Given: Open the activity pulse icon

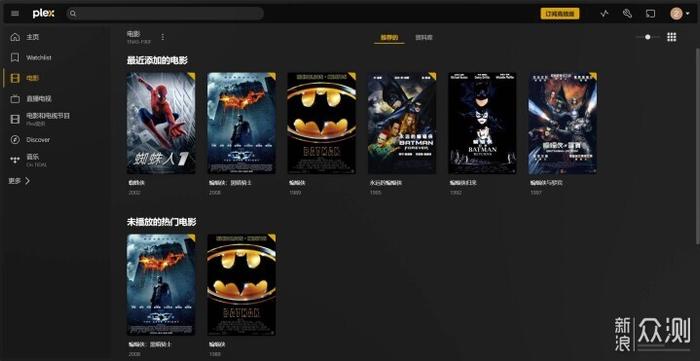Looking at the screenshot, I should tap(604, 13).
